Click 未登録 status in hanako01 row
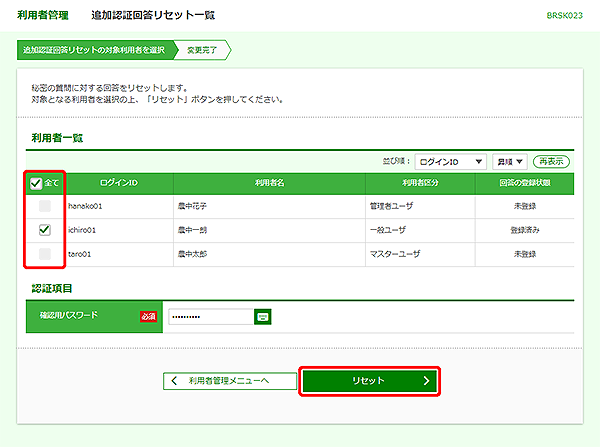 (525, 206)
